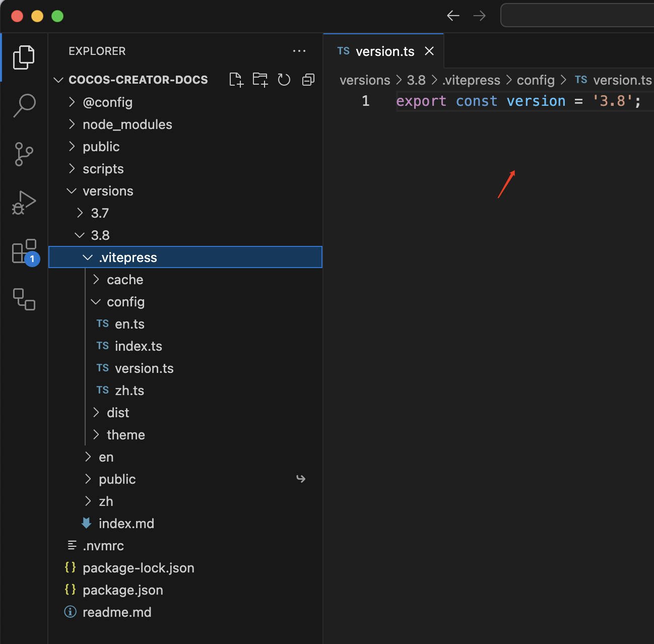Expand the node_modules folder
This screenshot has width=654, height=644.
127,124
